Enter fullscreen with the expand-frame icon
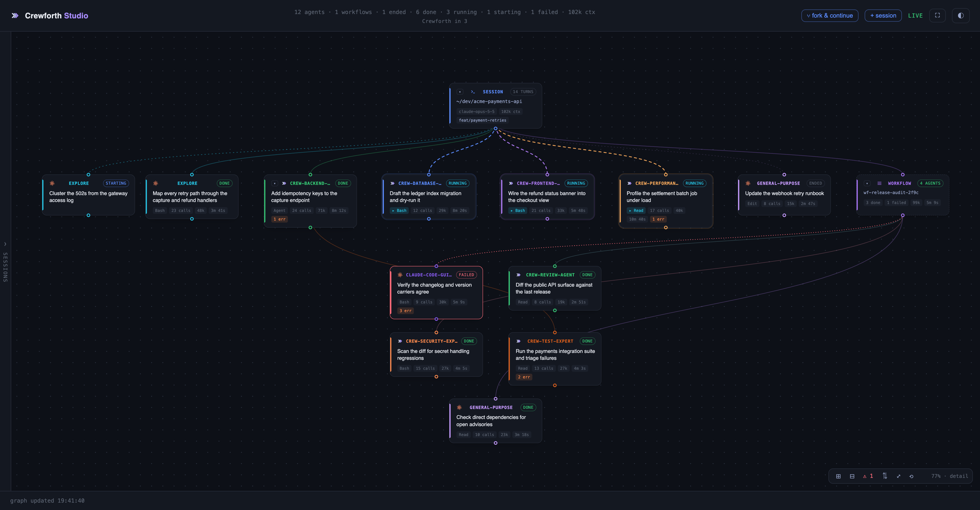Image resolution: width=980 pixels, height=510 pixels. (x=937, y=16)
